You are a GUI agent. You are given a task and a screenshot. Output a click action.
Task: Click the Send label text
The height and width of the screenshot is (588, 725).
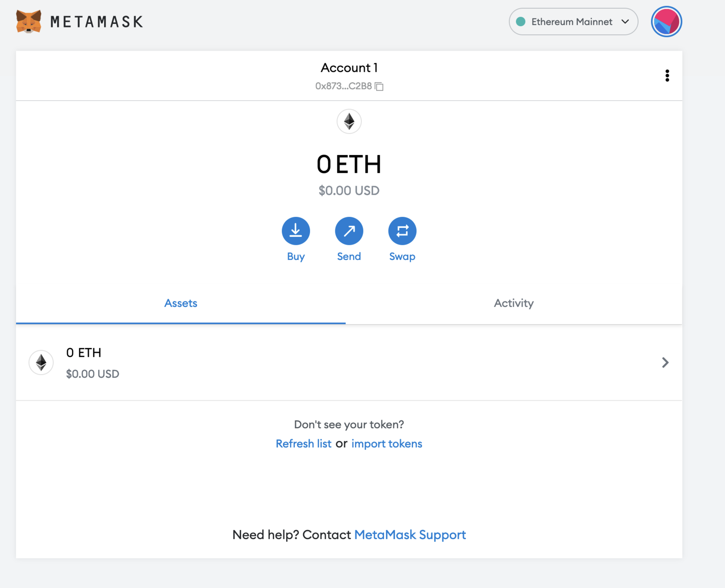click(x=349, y=257)
